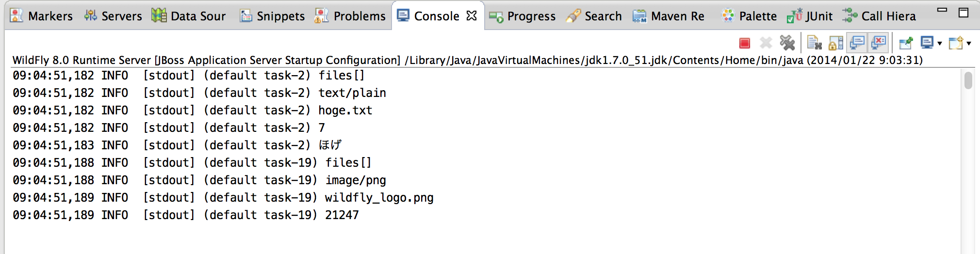This screenshot has height=254, width=980.
Task: Toggle Scroll Lock for the console
Action: point(835,43)
